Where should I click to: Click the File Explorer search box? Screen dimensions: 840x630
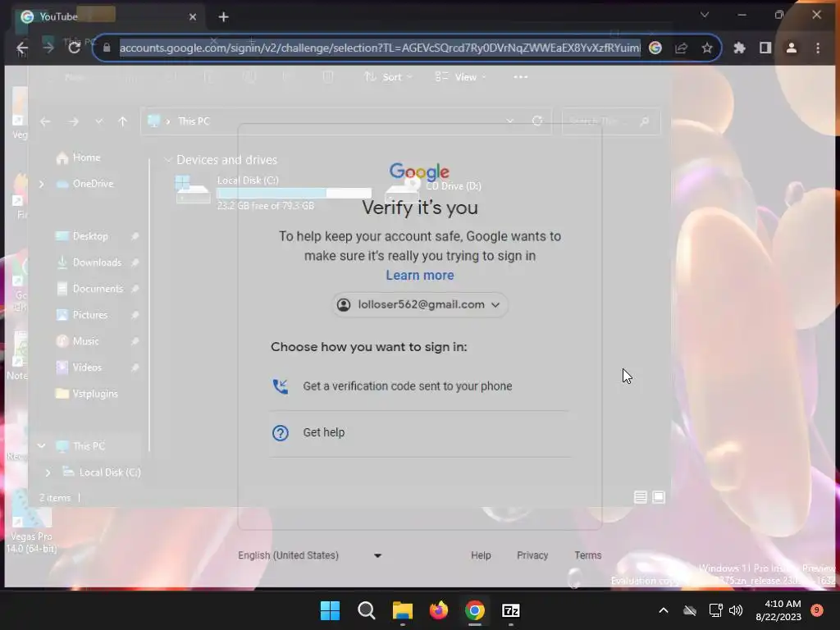[x=610, y=121]
